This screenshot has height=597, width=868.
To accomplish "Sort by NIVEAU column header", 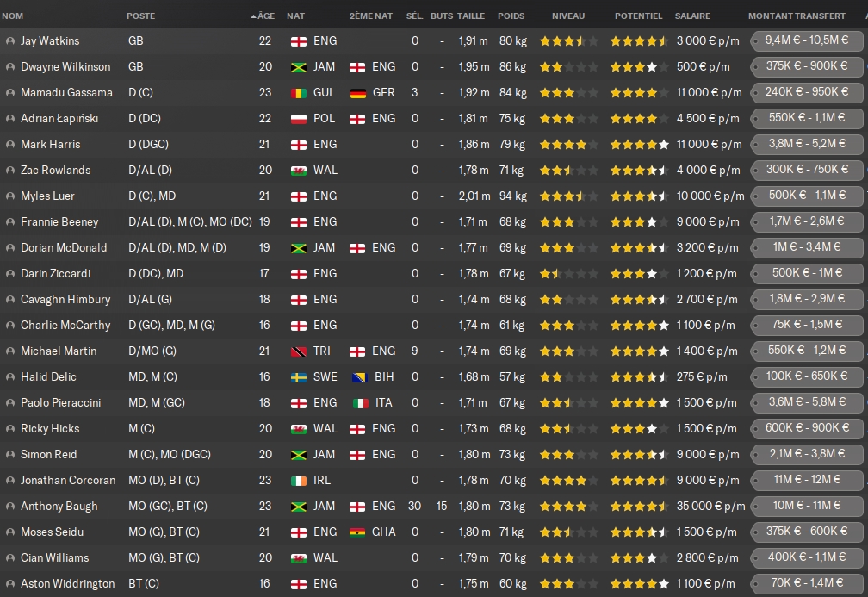I will pyautogui.click(x=568, y=16).
